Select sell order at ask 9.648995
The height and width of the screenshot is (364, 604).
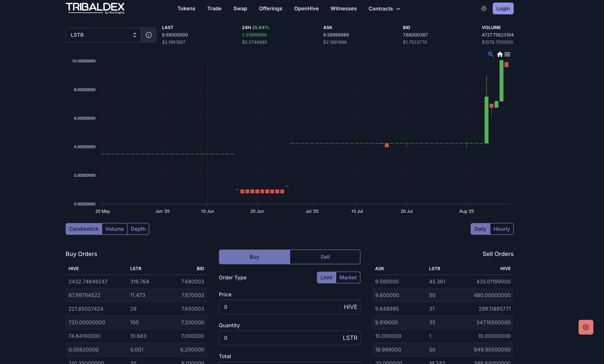pyautogui.click(x=443, y=309)
